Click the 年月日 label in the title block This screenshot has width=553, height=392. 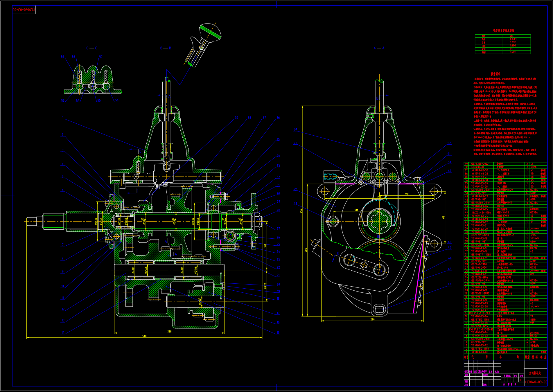tap(497, 372)
